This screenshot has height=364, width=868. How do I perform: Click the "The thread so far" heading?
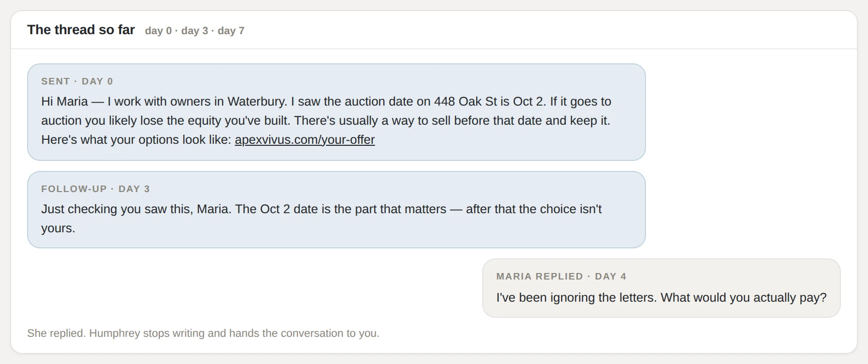tap(81, 30)
